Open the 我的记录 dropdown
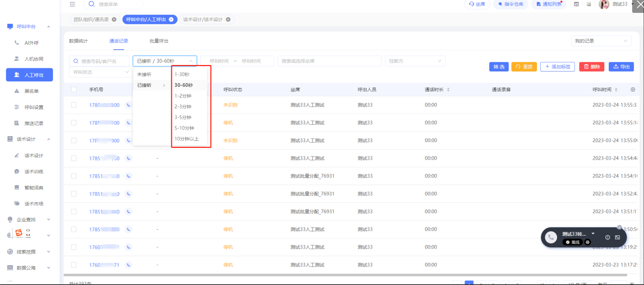 pyautogui.click(x=601, y=41)
